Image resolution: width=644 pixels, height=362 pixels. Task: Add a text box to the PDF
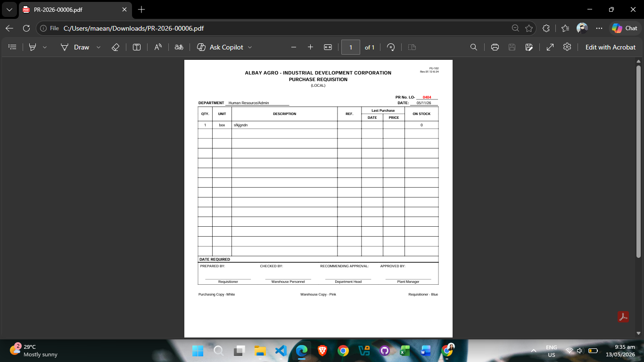pos(137,47)
